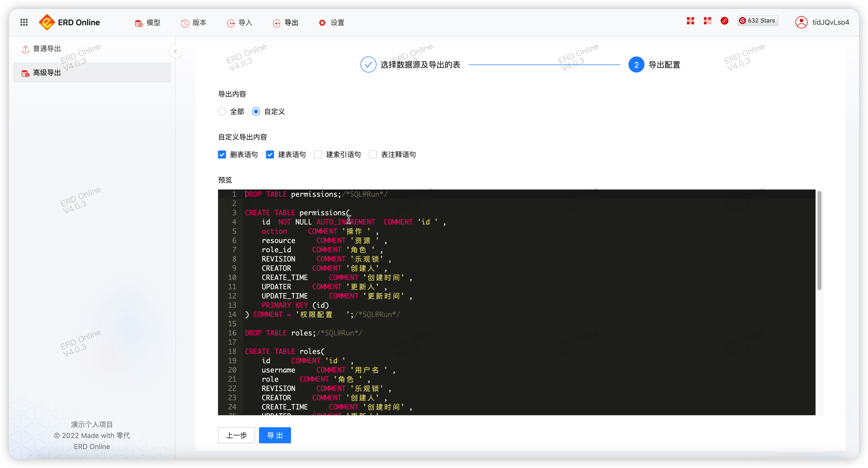The height and width of the screenshot is (468, 868).
Task: Click the 设置 gear icon
Action: coord(322,22)
